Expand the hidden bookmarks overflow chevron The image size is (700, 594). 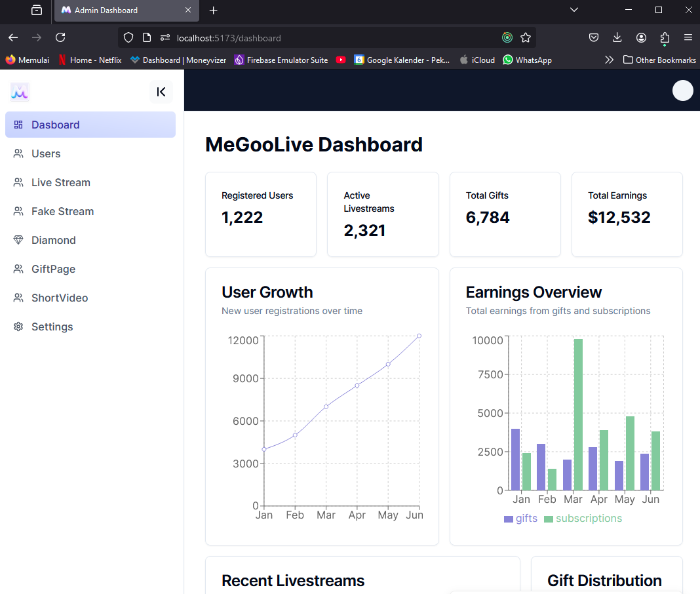pos(610,60)
